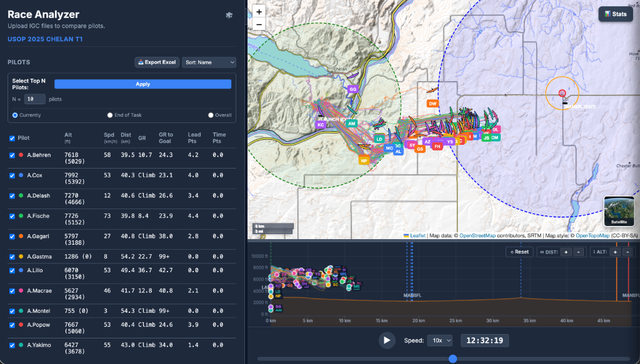Screen dimensions: 640x364
Task: Select the MC pilot marker on the map
Action: 389,148
